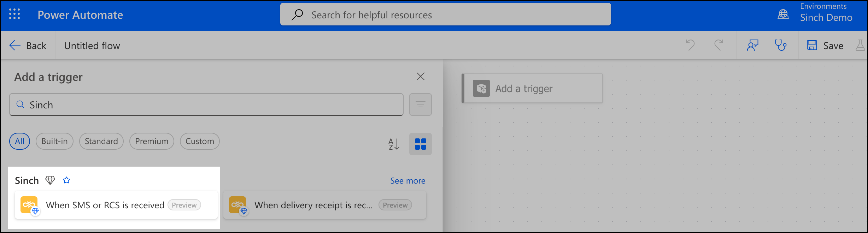Image resolution: width=868 pixels, height=233 pixels.
Task: Rename the Untitled flow title
Action: point(92,46)
